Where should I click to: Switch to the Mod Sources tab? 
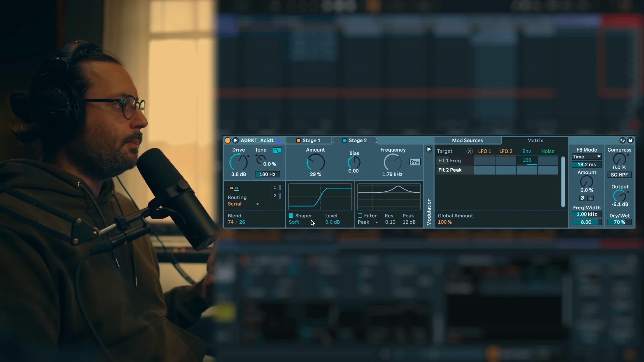click(x=467, y=140)
